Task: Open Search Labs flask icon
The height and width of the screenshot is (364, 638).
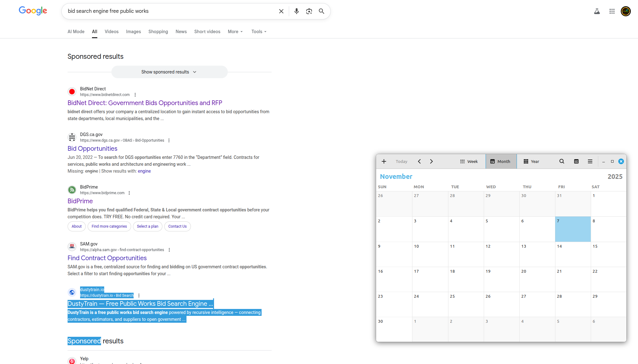Action: 597,11
